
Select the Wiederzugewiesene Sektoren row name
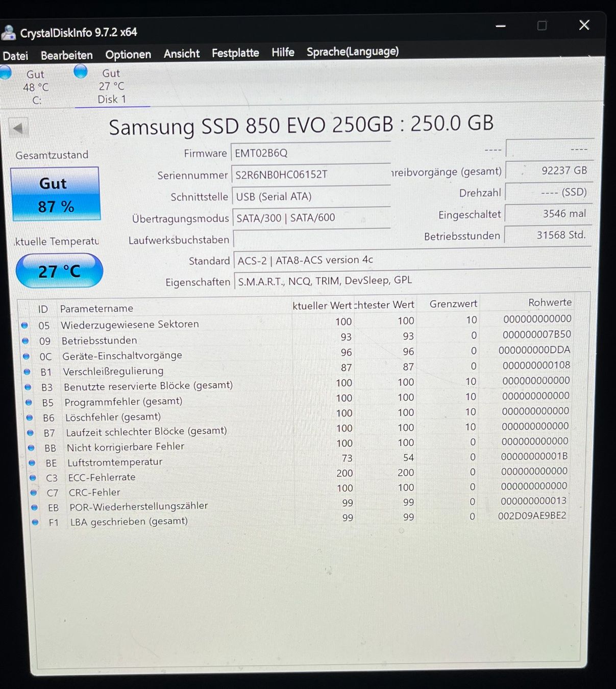[x=130, y=324]
